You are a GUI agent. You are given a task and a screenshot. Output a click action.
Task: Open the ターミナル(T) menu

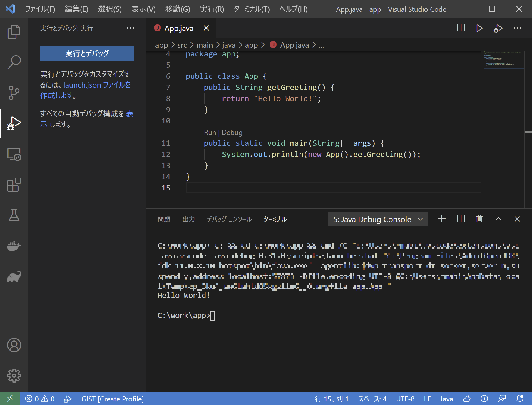click(x=251, y=9)
